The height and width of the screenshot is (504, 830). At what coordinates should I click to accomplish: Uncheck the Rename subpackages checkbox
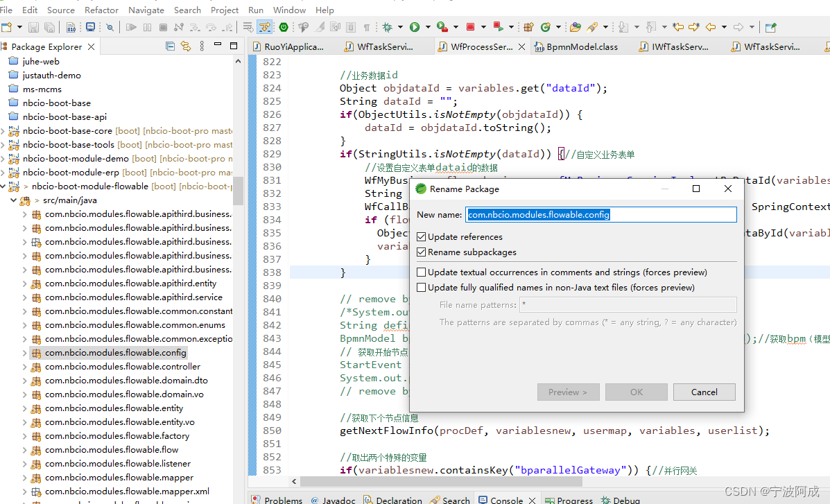point(422,252)
